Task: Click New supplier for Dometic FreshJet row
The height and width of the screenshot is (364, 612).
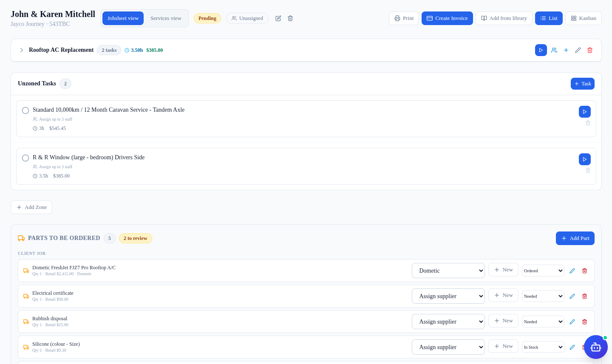Action: 503,270
